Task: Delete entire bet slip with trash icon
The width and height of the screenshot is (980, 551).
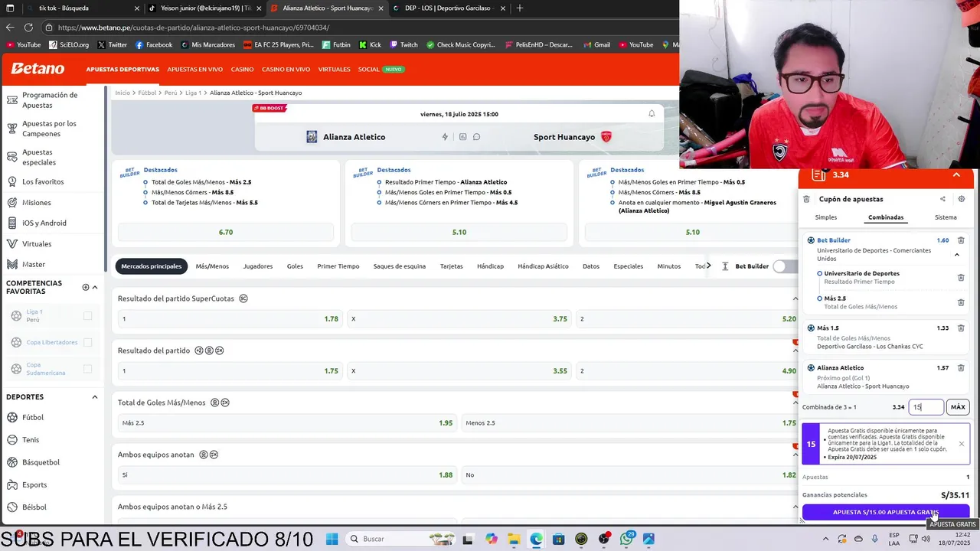Action: tap(806, 199)
